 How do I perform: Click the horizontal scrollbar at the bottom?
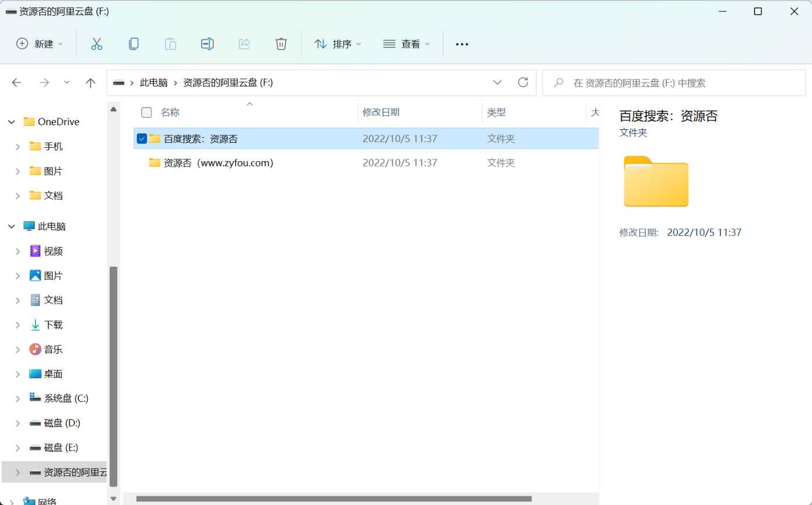pos(333,499)
